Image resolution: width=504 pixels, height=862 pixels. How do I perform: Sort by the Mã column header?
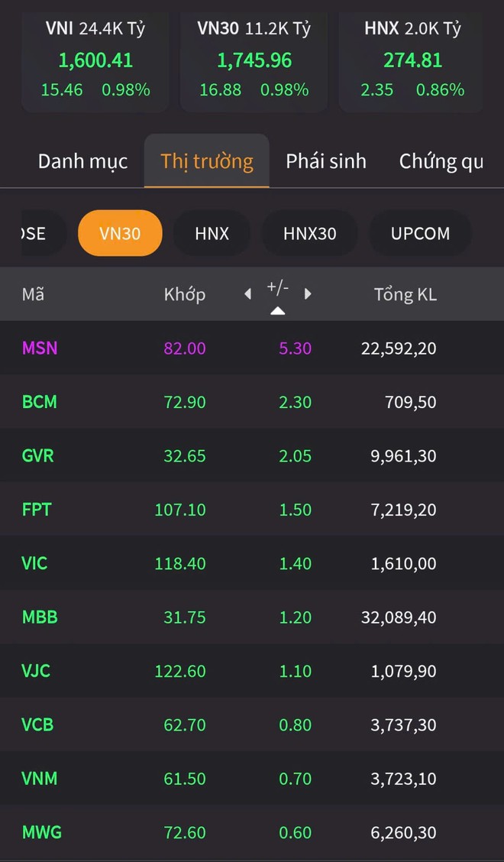pyautogui.click(x=33, y=295)
